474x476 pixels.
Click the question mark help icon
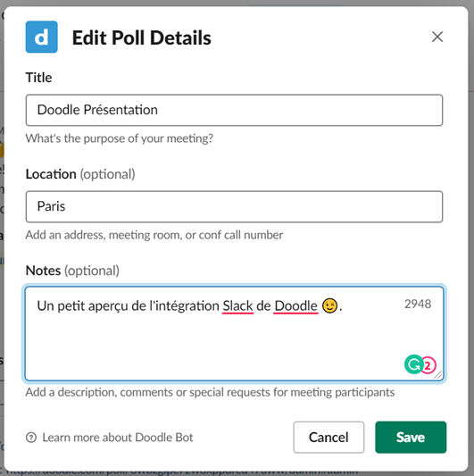(31, 438)
